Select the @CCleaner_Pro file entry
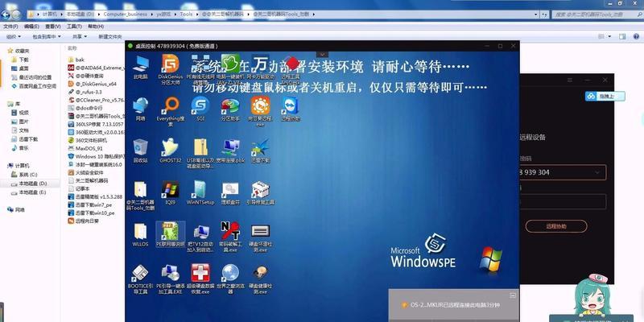Screen dimensions: 644x322 click(x=96, y=100)
